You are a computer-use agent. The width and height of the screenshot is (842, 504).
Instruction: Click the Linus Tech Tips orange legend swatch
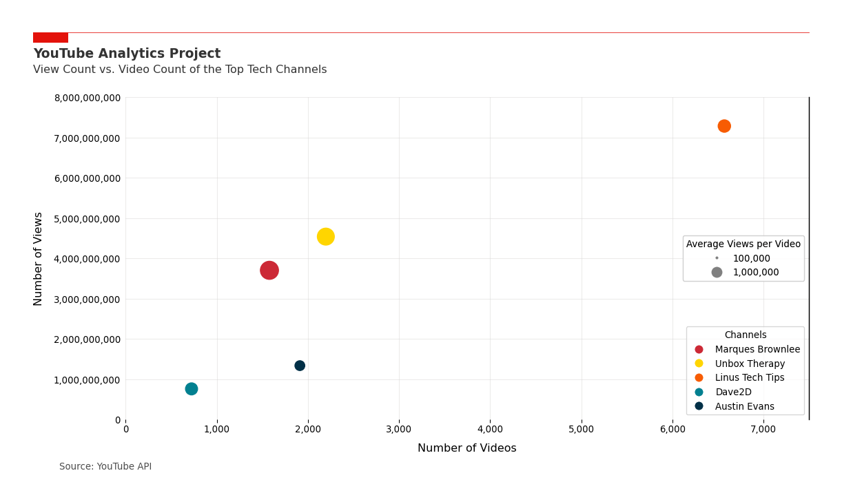tap(699, 378)
